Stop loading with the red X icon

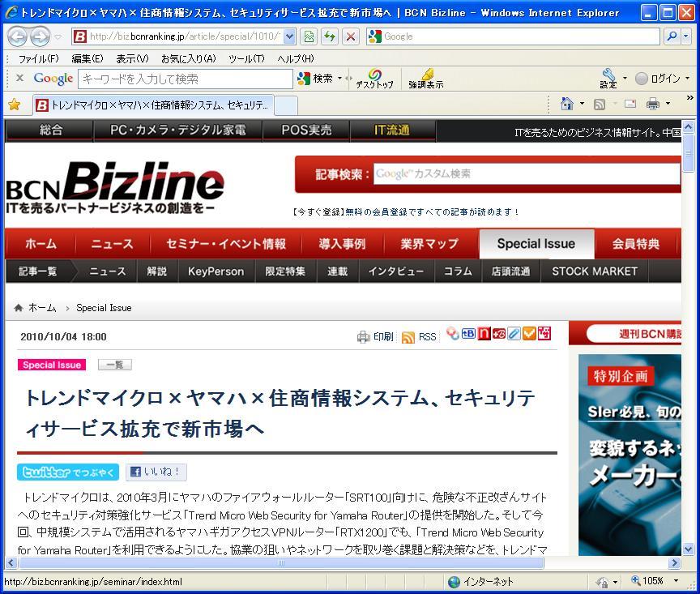351,36
